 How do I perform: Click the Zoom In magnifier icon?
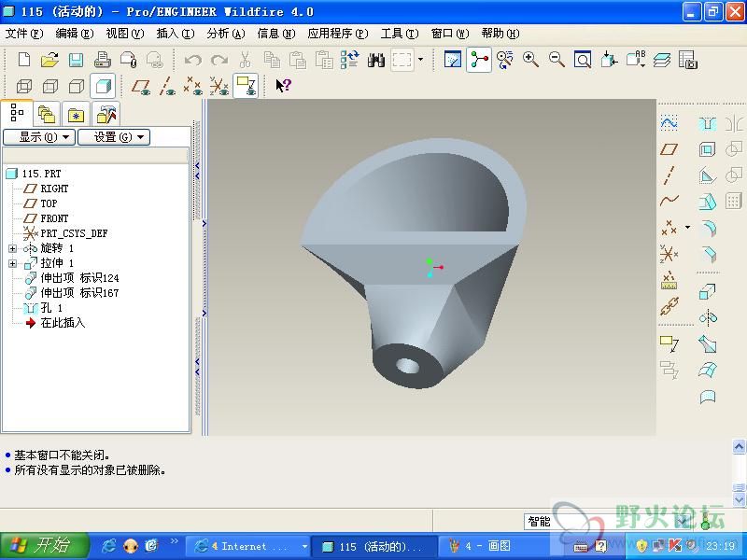[531, 61]
